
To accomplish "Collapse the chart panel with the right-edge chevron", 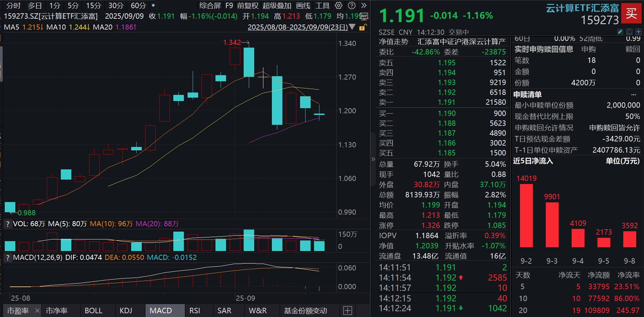I will [373, 158].
